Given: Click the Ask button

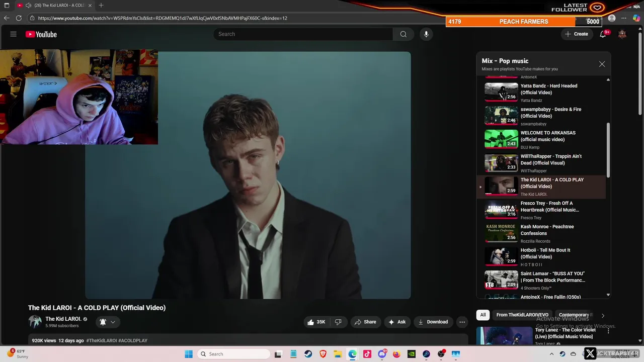Looking at the screenshot, I should tap(397, 322).
